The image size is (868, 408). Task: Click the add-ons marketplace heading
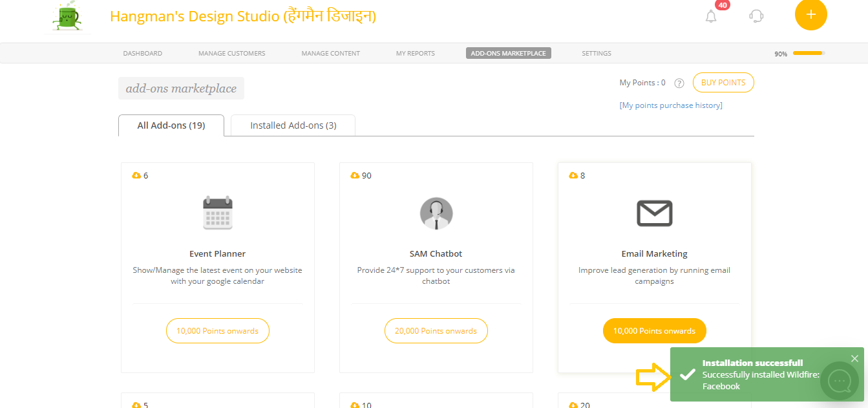pos(181,89)
